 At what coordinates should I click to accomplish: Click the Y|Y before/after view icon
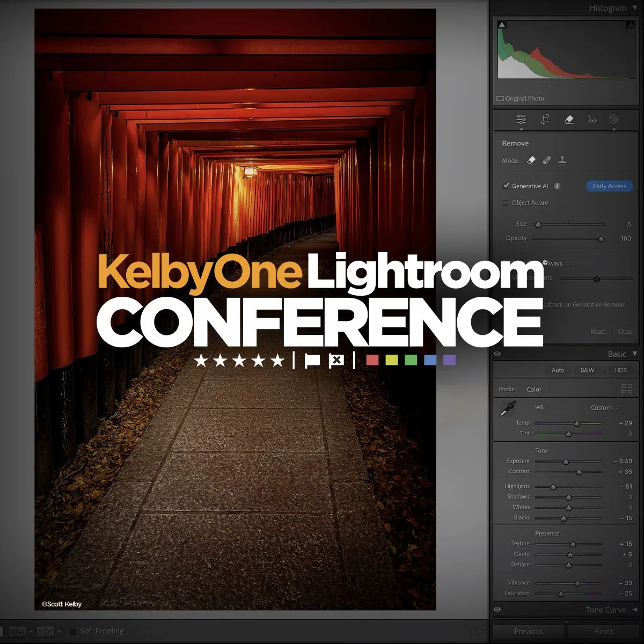[x=45, y=632]
